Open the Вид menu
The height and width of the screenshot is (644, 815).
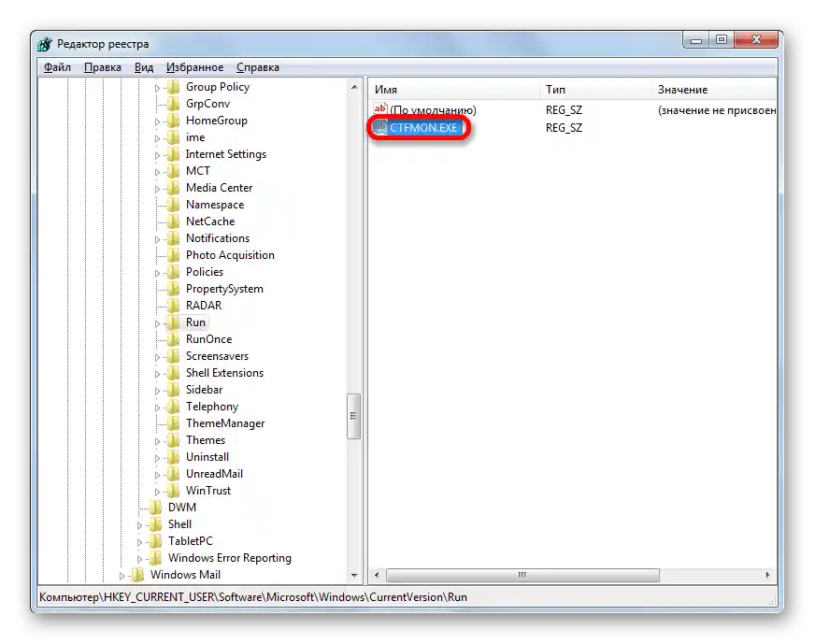tap(144, 67)
